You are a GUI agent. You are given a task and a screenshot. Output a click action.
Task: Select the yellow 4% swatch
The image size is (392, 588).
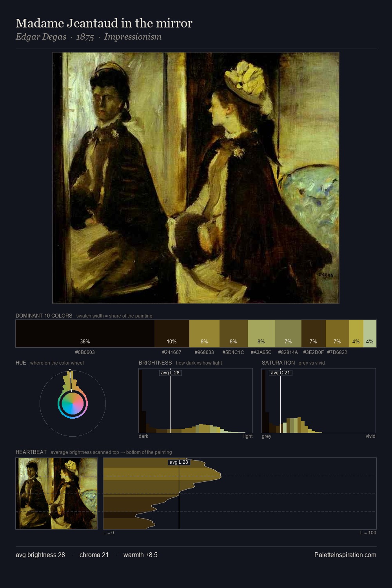(x=356, y=334)
